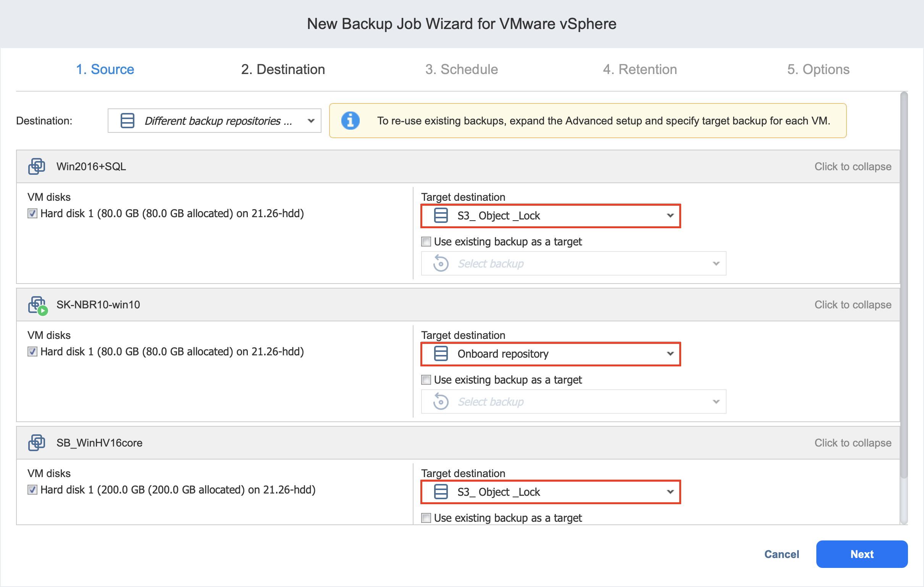The height and width of the screenshot is (587, 924).
Task: Click the SB_WinHV16core VM icon
Action: tap(36, 443)
